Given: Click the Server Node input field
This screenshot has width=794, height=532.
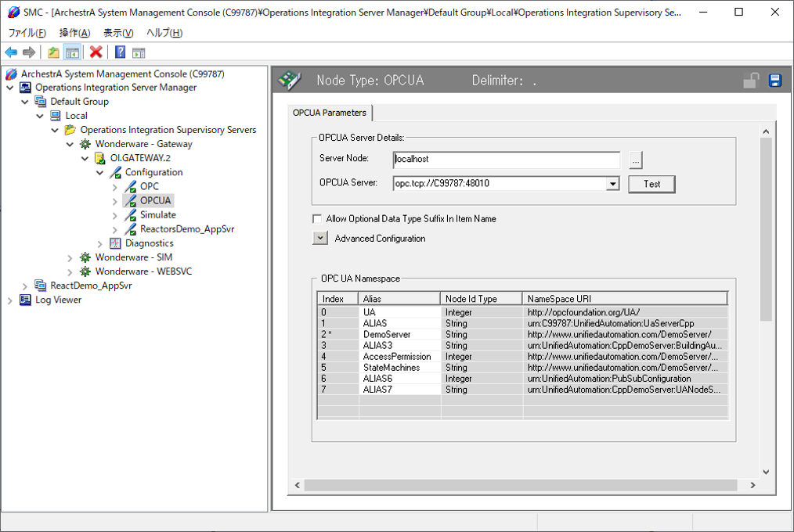Looking at the screenshot, I should [x=506, y=160].
